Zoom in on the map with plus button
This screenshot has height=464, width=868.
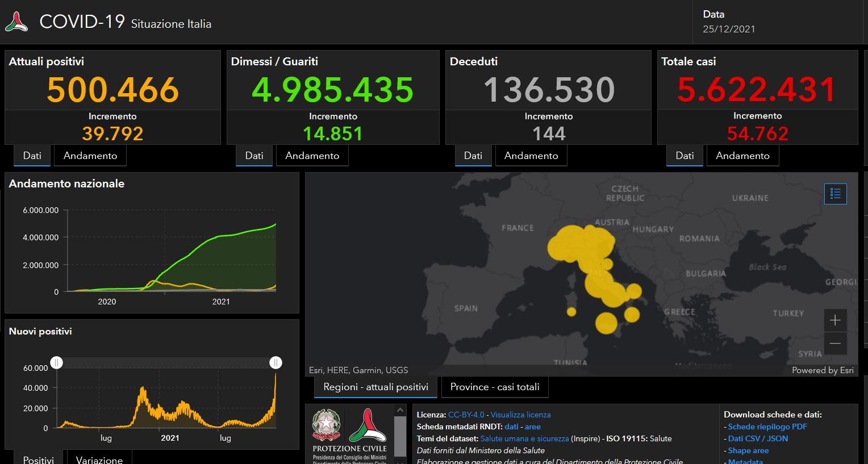[x=835, y=320]
